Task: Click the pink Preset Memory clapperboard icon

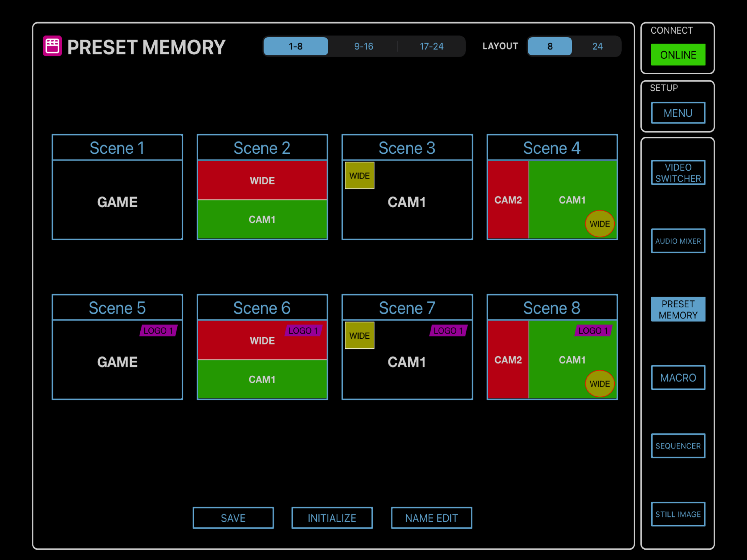Action: (x=52, y=46)
